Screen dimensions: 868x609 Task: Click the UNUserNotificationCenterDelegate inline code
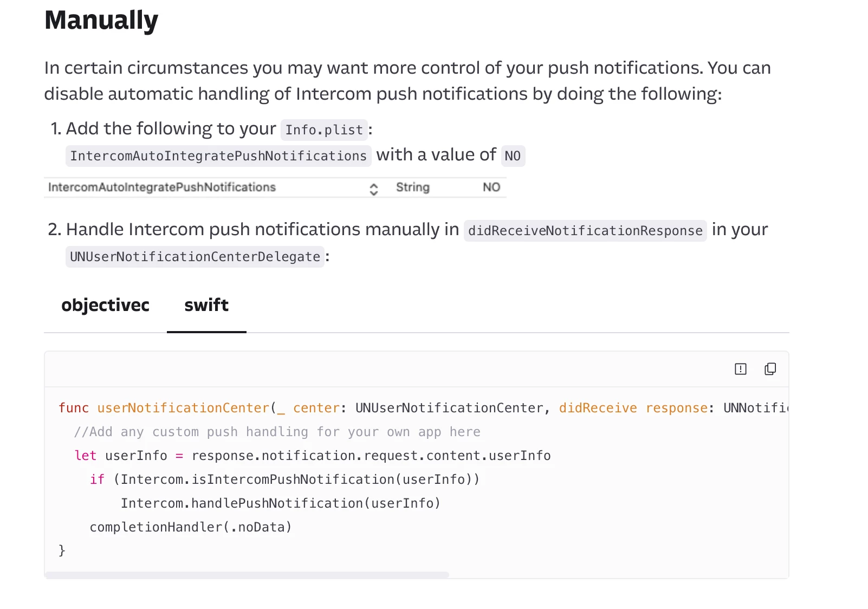[195, 257]
